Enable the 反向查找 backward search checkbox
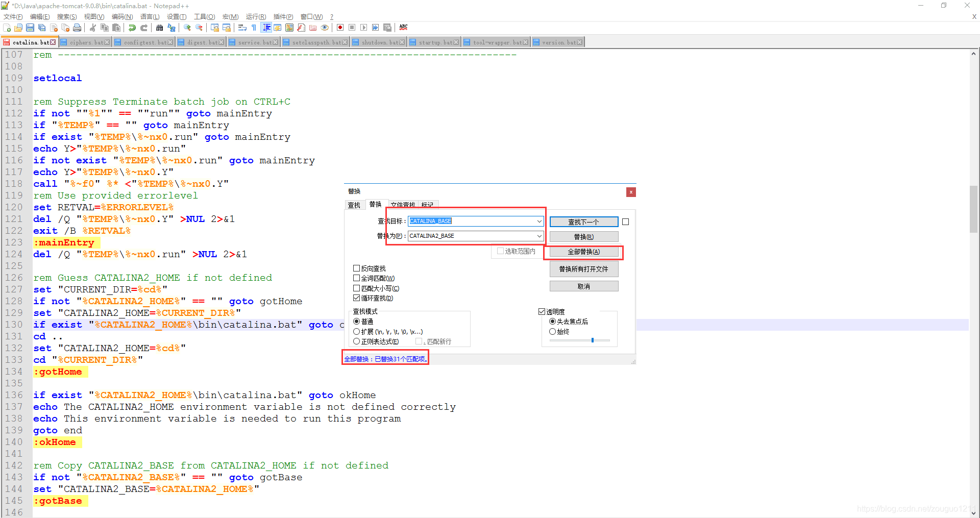This screenshot has width=980, height=518. click(x=357, y=268)
